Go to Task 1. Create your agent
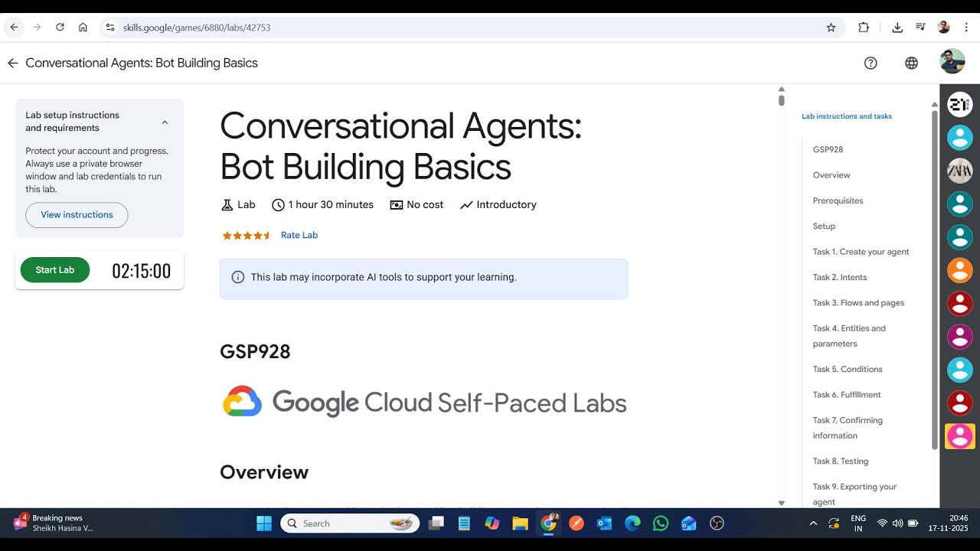 (x=861, y=252)
